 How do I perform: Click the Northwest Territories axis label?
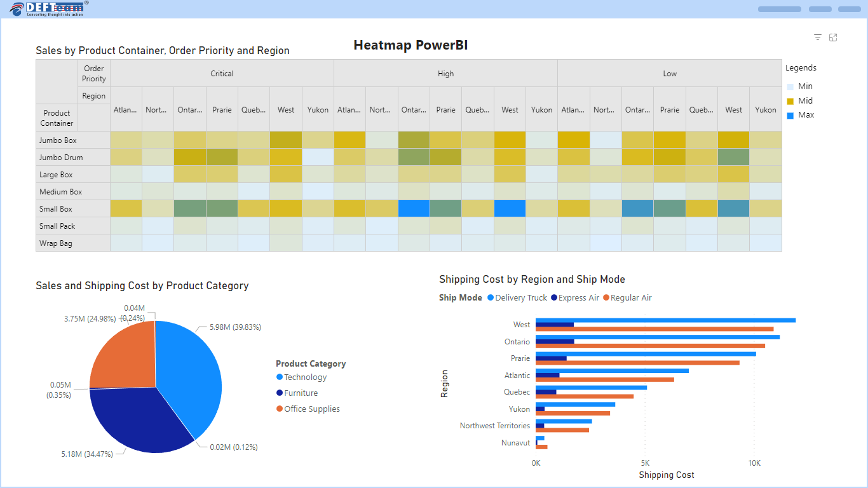coord(495,426)
